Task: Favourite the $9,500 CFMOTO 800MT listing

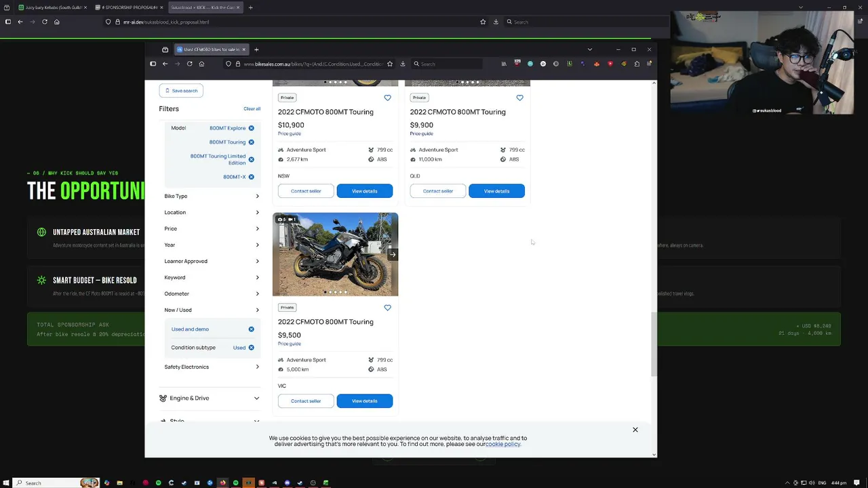Action: (x=387, y=308)
